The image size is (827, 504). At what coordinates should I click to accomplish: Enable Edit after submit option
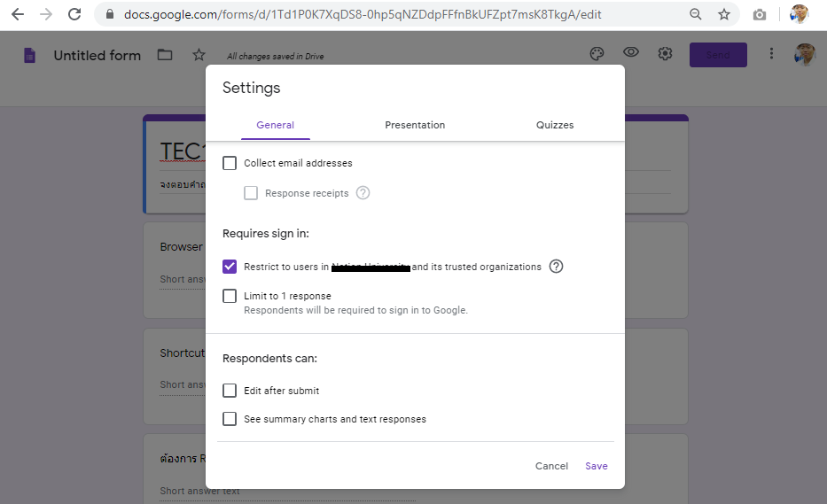[230, 391]
